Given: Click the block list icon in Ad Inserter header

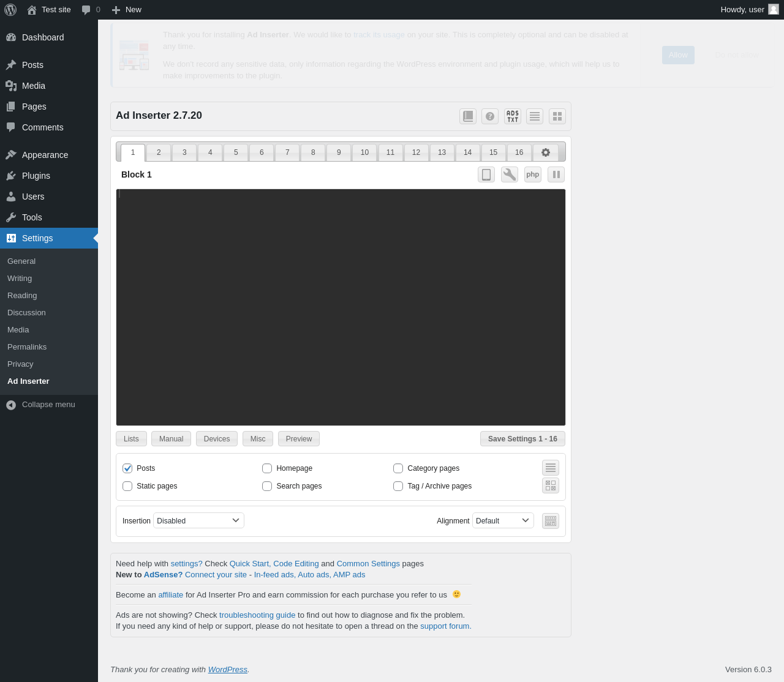Looking at the screenshot, I should click(x=535, y=116).
